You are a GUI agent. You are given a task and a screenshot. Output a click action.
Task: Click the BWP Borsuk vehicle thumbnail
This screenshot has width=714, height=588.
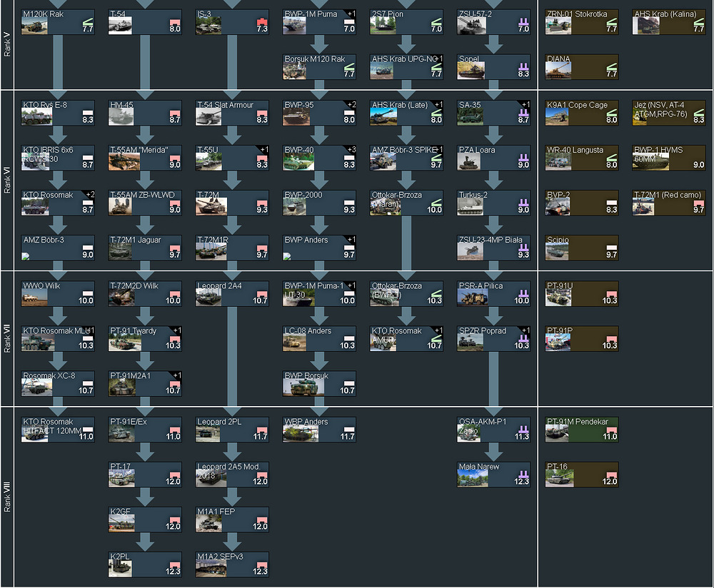point(297,387)
